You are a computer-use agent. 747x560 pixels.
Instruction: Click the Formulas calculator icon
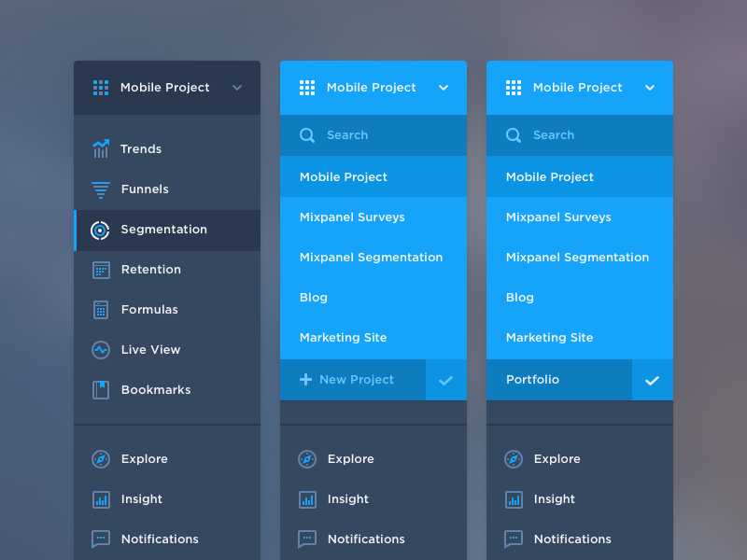[101, 310]
